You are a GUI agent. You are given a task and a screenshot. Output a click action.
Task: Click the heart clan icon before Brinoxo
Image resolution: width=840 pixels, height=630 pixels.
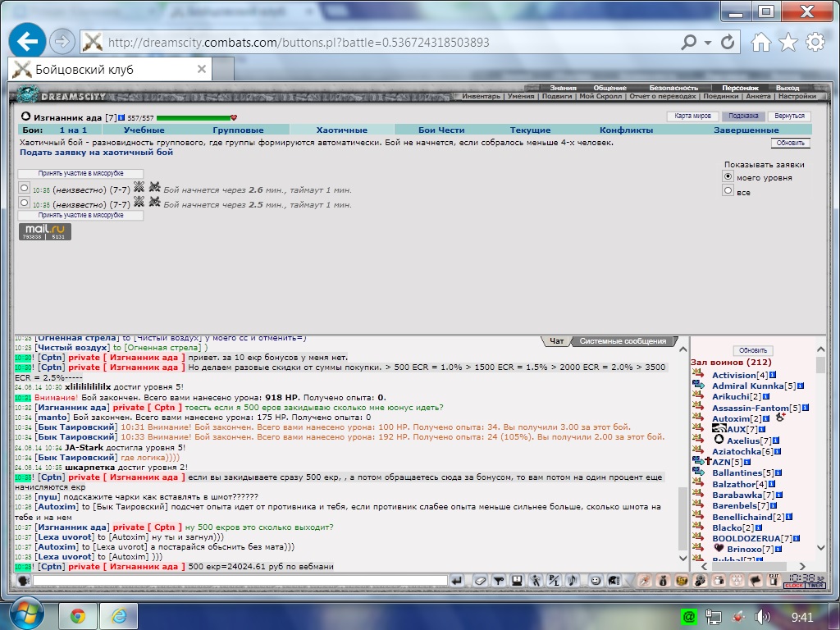(x=719, y=548)
